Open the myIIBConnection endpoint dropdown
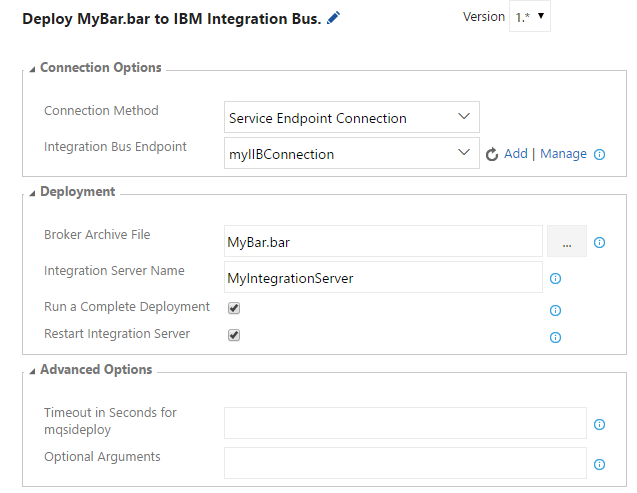This screenshot has width=637, height=493. 352,153
